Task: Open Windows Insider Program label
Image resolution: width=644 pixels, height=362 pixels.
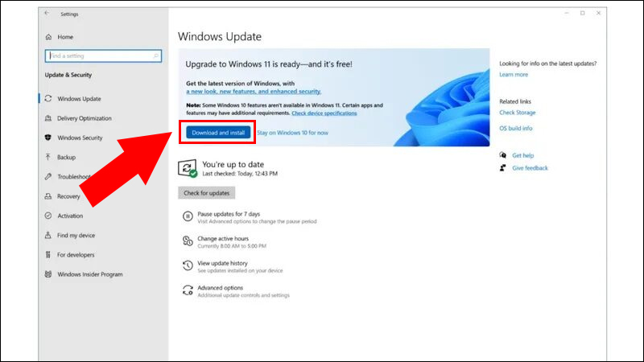Action: 90,274
